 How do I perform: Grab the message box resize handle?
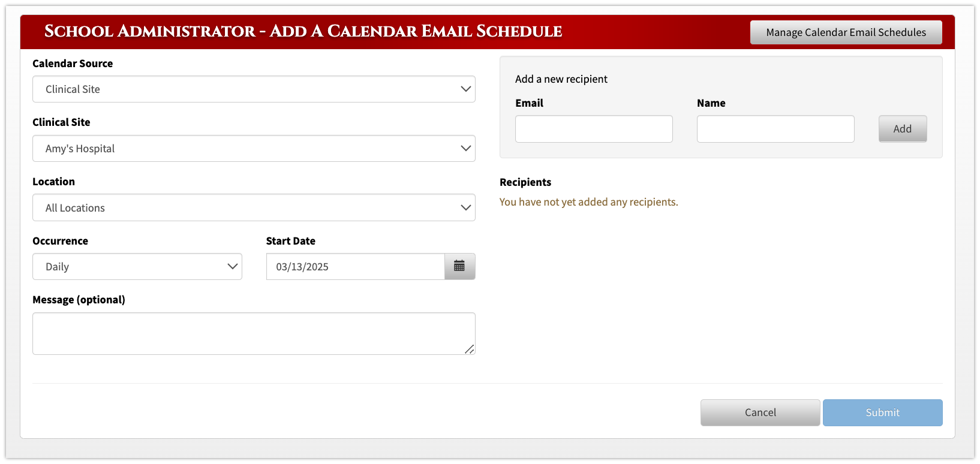tap(470, 349)
